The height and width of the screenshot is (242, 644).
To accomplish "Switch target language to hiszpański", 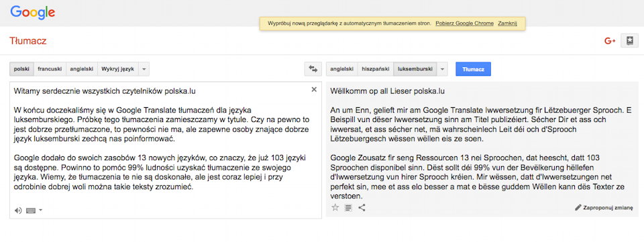I will click(376, 69).
